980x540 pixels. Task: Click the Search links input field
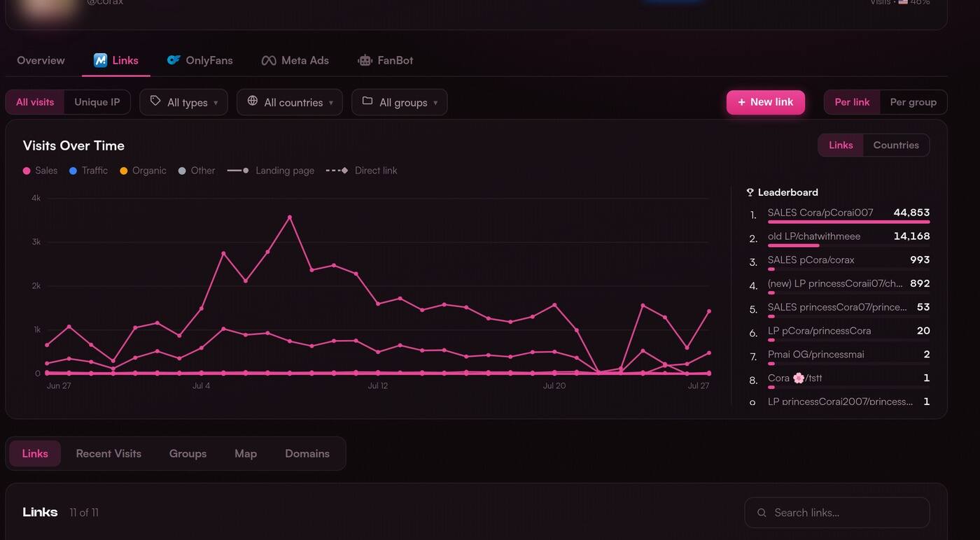837,513
